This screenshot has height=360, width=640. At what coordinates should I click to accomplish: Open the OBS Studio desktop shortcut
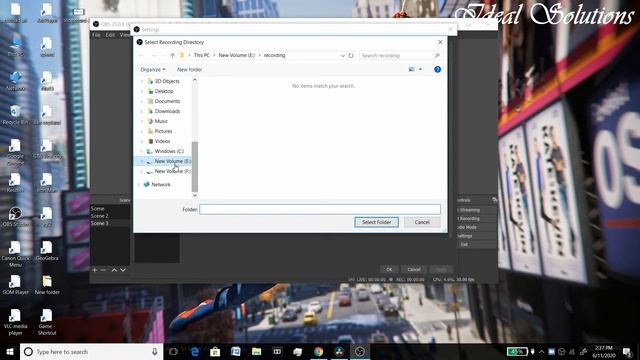16,216
